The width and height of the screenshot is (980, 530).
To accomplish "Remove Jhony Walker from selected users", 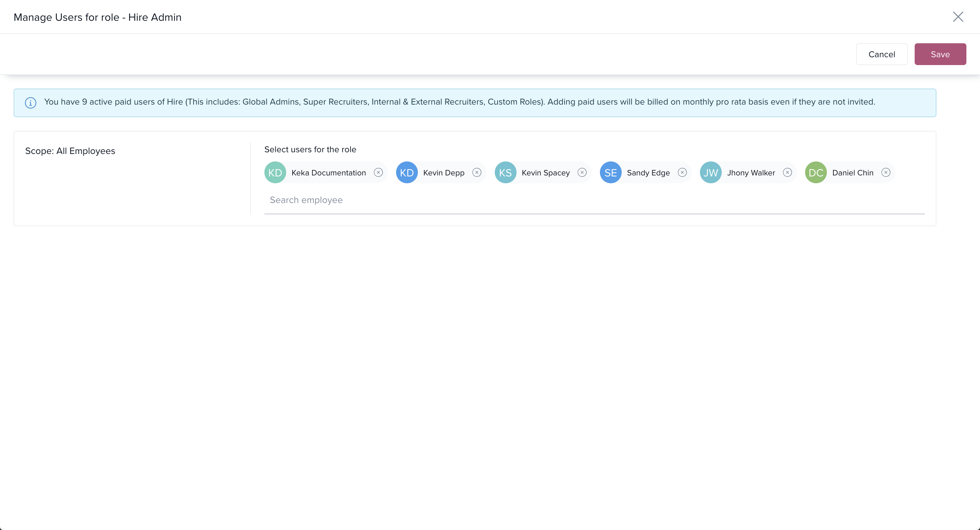I will coord(787,172).
